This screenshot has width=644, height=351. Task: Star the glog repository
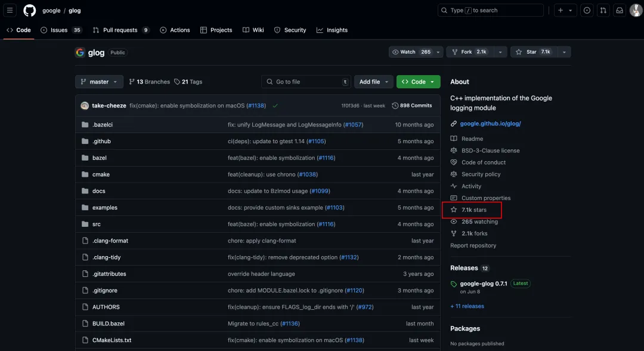coord(534,52)
